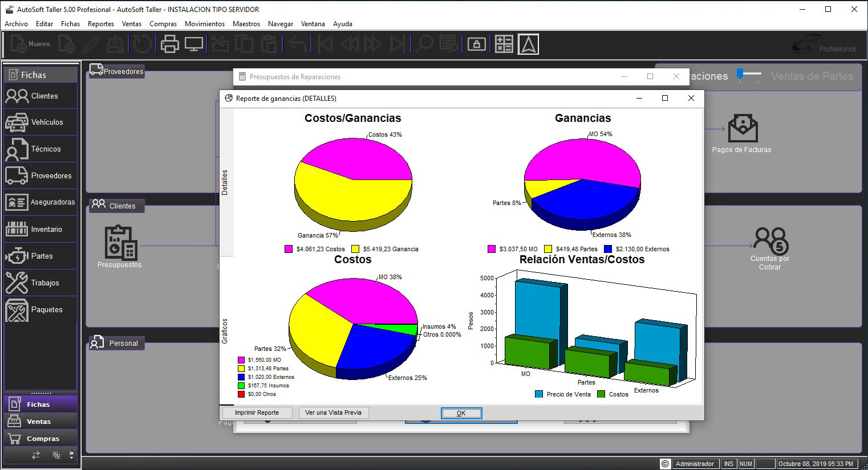868x470 pixels.
Task: Toggle the slider between Reparaciones and Ventas
Action: 749,75
